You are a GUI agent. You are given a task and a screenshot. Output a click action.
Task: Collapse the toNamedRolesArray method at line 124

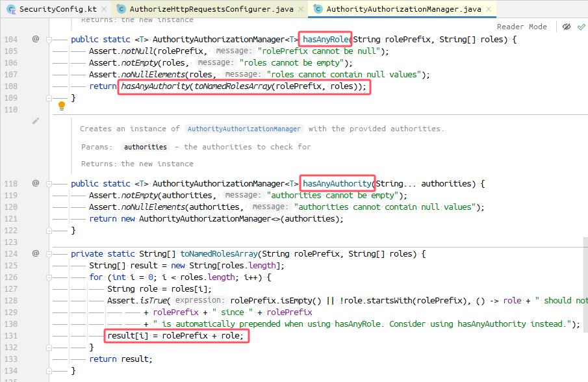click(x=49, y=254)
